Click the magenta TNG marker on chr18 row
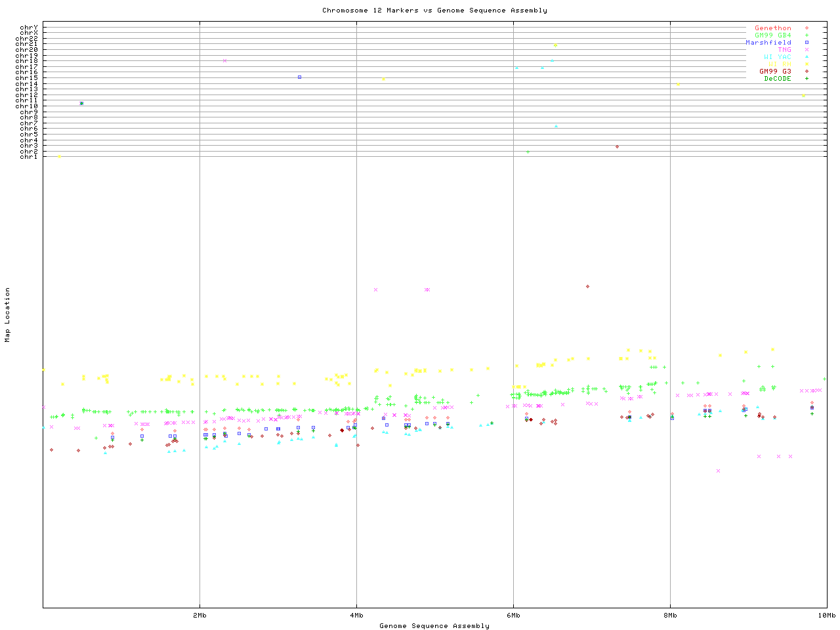The image size is (840, 630). 224,61
